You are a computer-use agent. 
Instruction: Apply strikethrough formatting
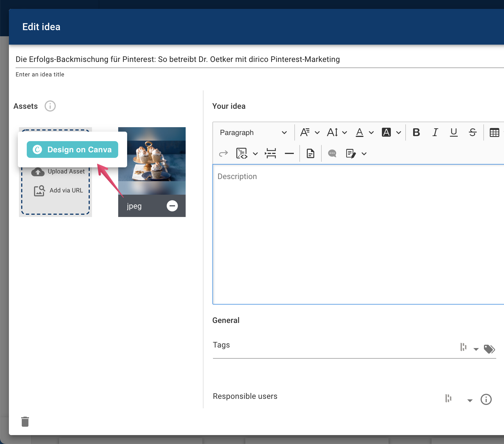pyautogui.click(x=472, y=132)
